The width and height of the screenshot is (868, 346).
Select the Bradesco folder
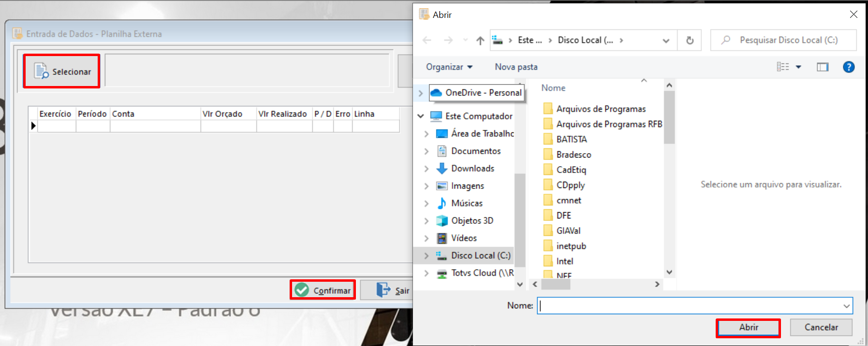[x=567, y=155]
